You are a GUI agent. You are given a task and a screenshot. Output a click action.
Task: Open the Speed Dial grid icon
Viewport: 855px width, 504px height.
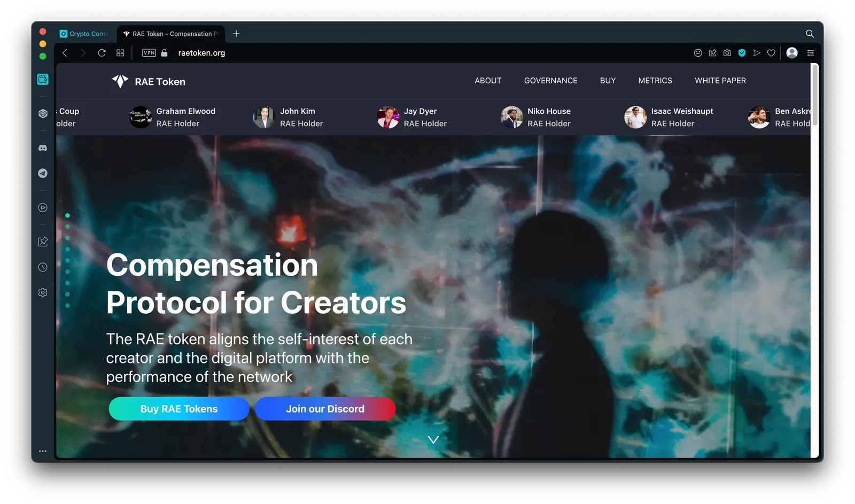tap(120, 53)
